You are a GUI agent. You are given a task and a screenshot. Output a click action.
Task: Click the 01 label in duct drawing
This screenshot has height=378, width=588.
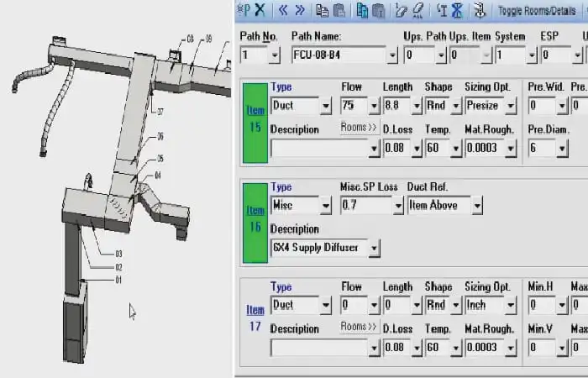(118, 280)
